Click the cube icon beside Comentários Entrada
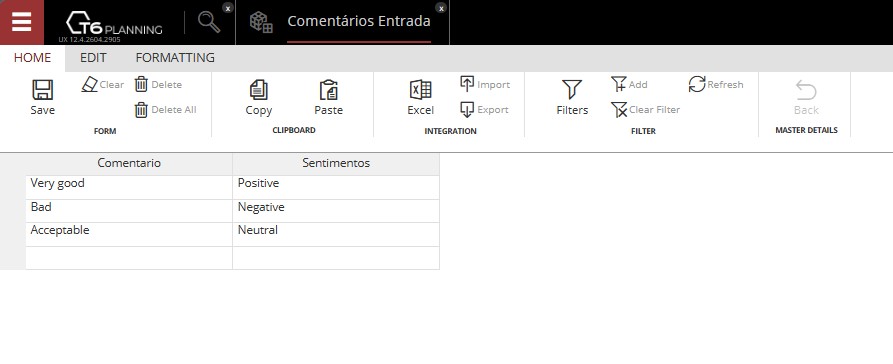The image size is (893, 364). coord(261,22)
